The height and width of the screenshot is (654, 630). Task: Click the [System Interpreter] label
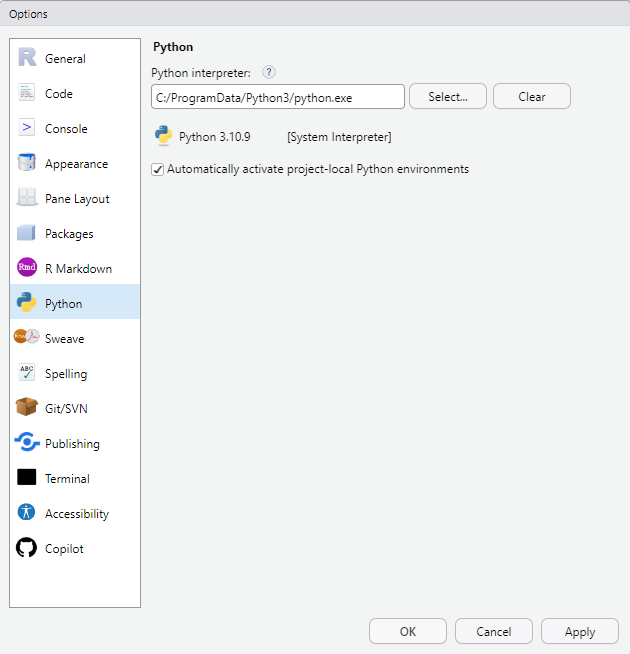pyautogui.click(x=339, y=137)
